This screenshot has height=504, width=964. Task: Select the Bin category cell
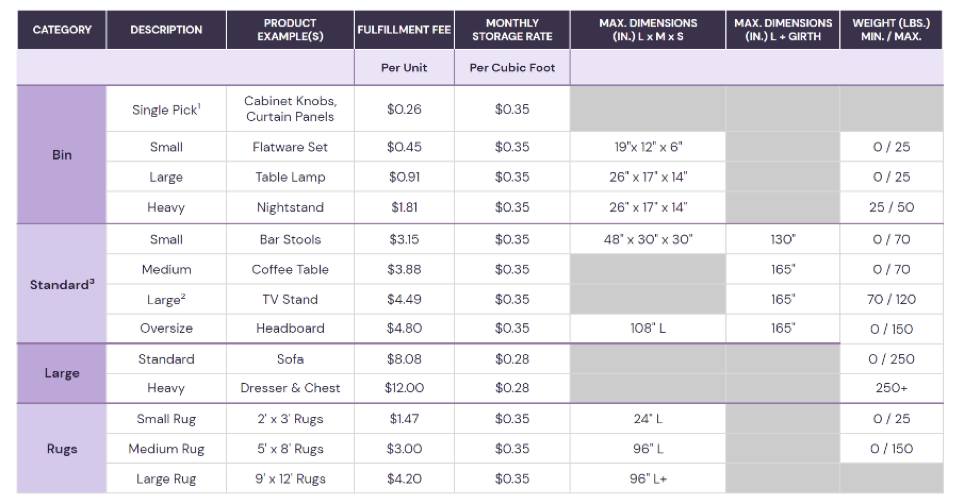[x=62, y=155]
